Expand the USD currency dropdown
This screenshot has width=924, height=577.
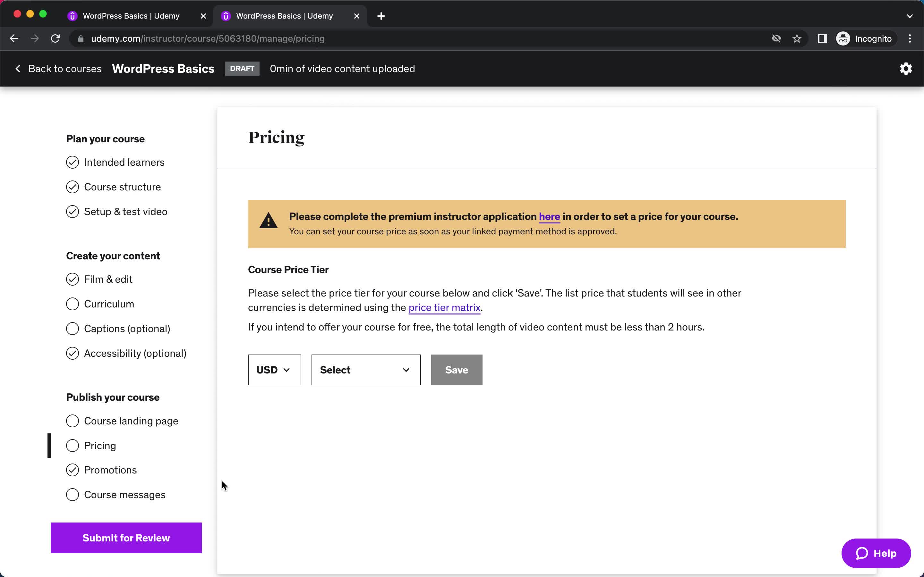click(x=274, y=370)
